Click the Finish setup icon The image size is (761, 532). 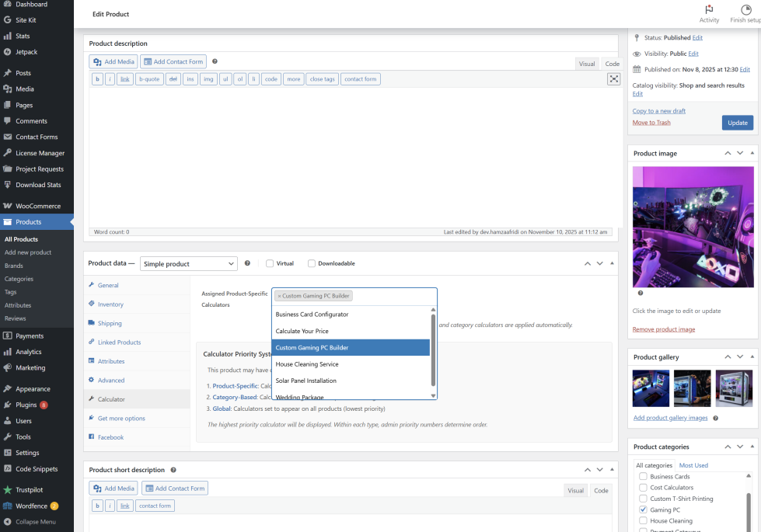[745, 9]
